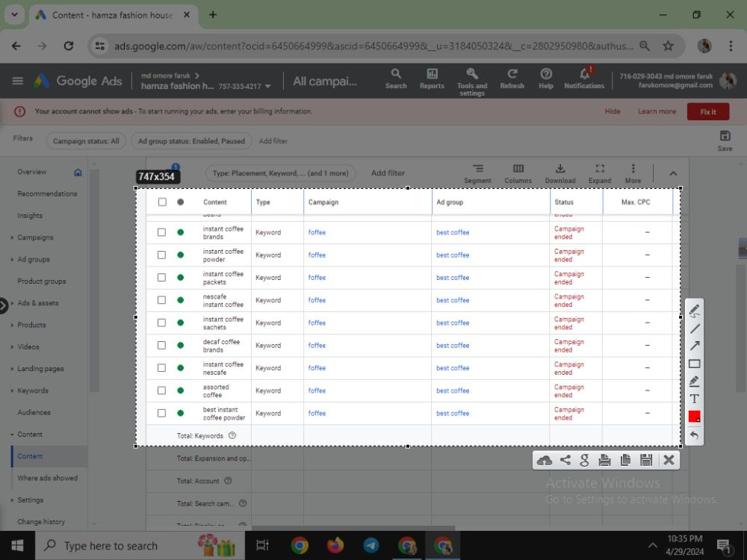Check the box for nescafe instant coffee
This screenshot has width=747, height=560.
tap(162, 300)
